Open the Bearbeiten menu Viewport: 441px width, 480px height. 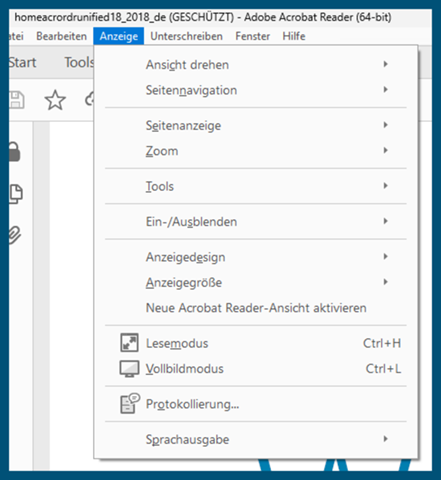[x=61, y=36]
